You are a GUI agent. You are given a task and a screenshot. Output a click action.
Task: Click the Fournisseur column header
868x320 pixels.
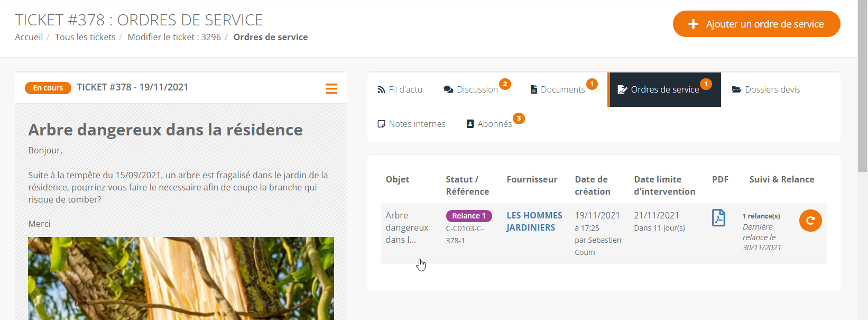click(532, 179)
